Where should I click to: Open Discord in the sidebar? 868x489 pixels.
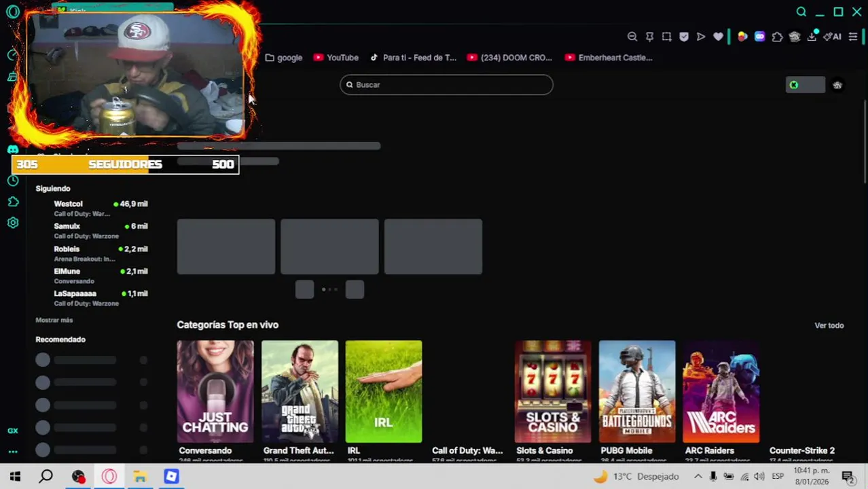(12, 149)
